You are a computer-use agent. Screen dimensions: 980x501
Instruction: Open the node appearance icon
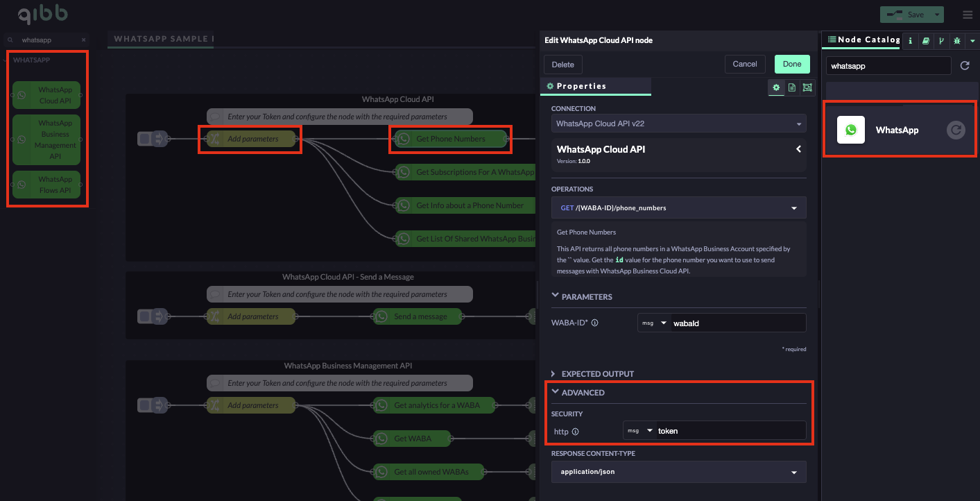(807, 87)
